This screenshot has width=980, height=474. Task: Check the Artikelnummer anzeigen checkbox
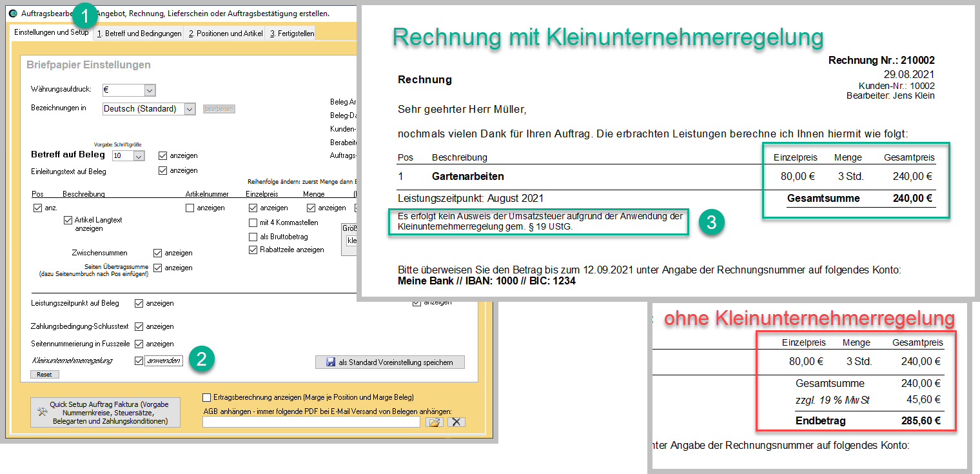[x=190, y=208]
